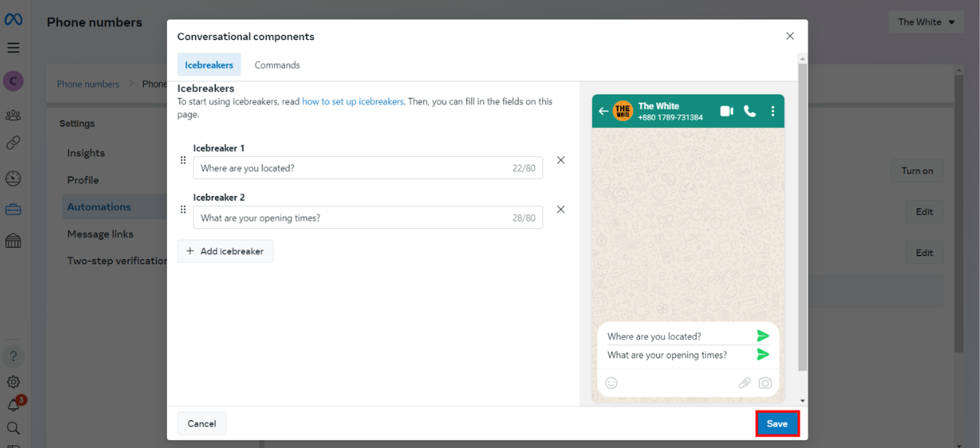Grab the drag handle of Icebreaker 1

point(183,160)
